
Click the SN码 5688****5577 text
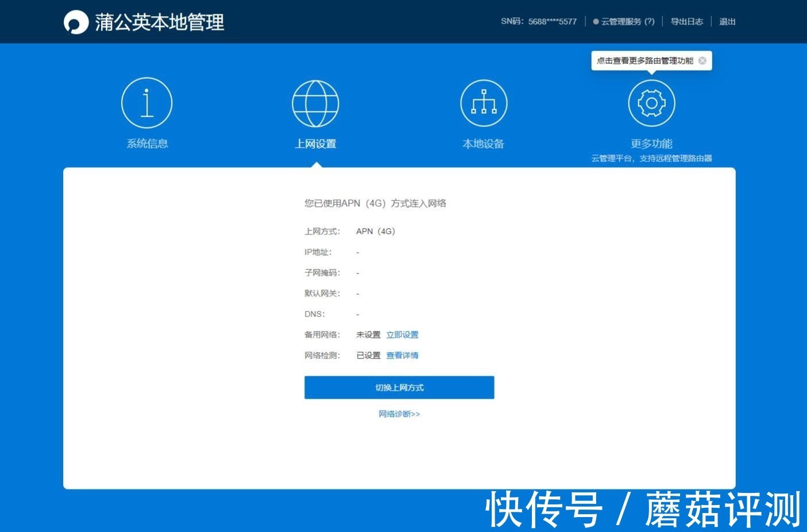(x=539, y=21)
